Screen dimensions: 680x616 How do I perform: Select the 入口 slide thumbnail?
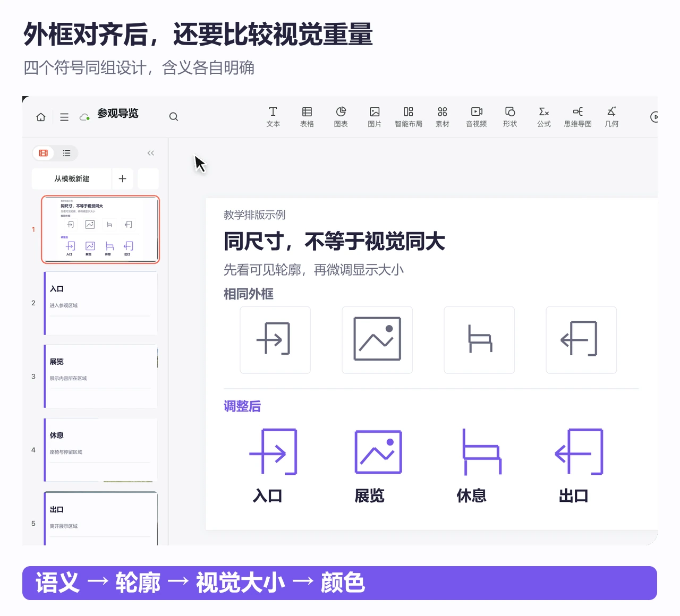100,303
